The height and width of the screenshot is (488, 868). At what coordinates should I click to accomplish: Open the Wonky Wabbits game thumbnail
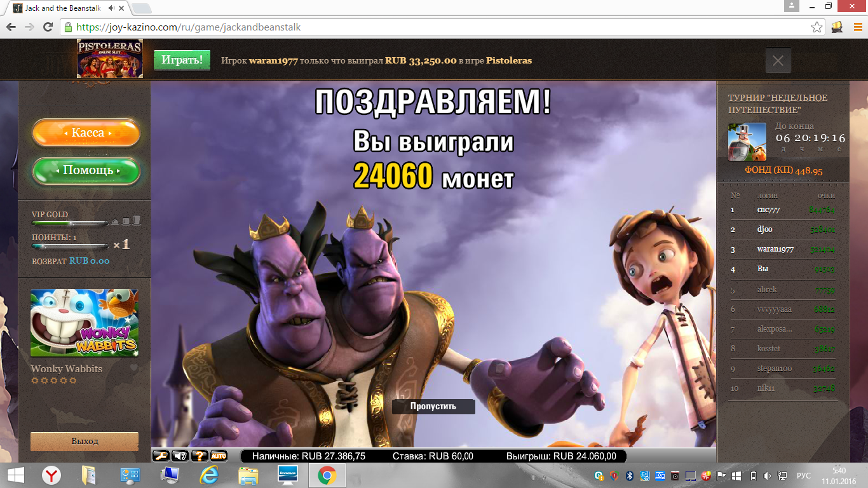[x=83, y=323]
